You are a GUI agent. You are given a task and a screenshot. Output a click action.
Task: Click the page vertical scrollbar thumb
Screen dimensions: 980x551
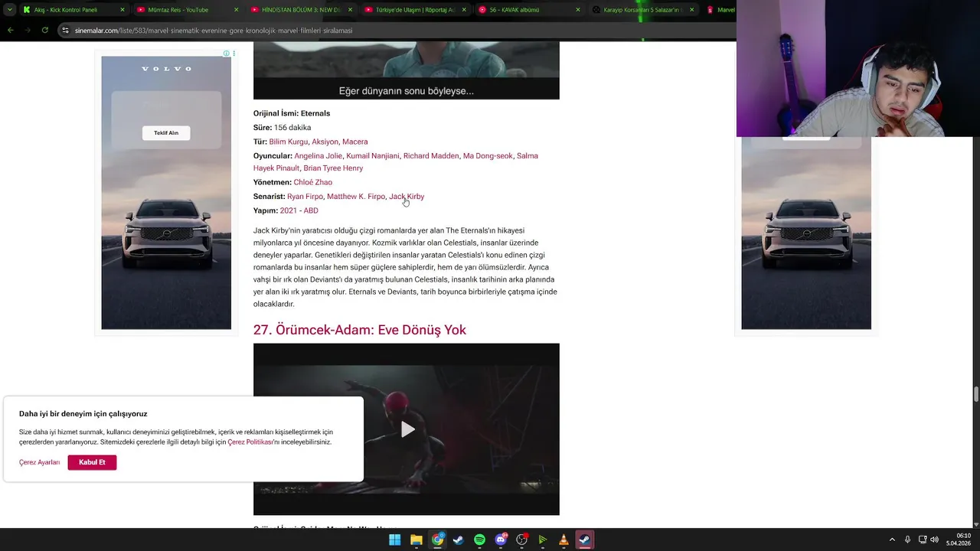point(975,394)
